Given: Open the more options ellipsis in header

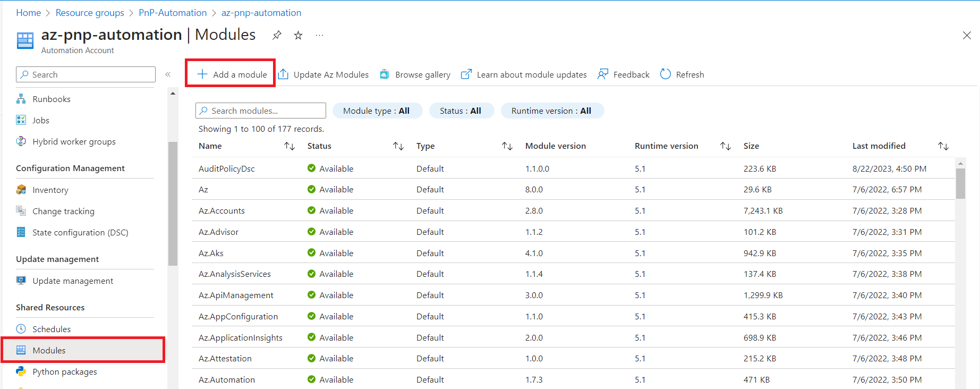Looking at the screenshot, I should coord(319,35).
